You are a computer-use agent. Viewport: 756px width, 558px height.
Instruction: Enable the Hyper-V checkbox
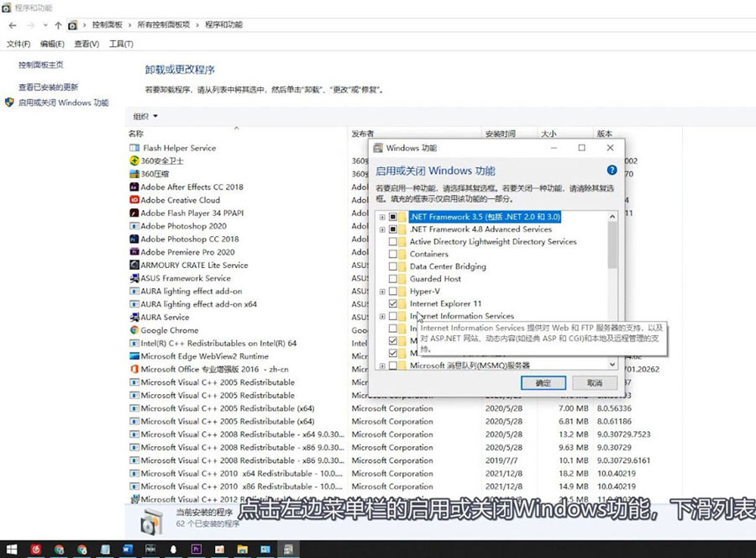coord(393,292)
